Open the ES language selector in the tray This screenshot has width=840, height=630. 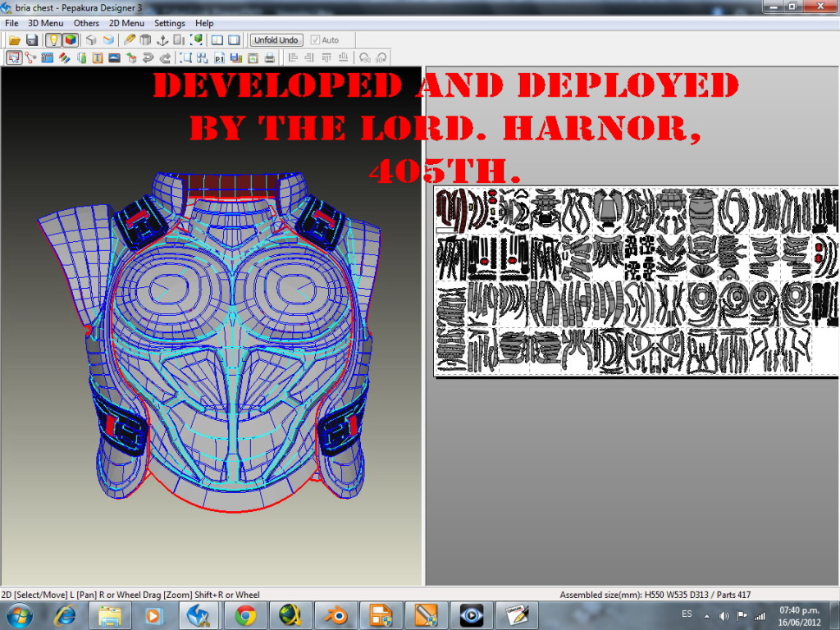687,614
